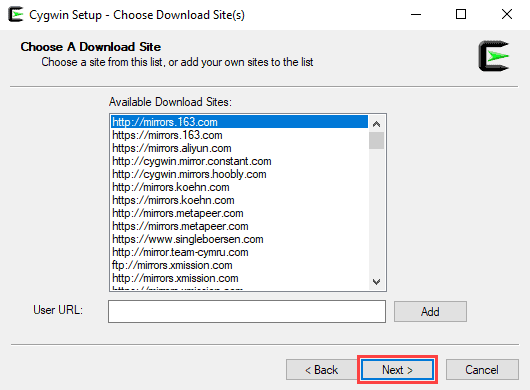Select http://mirror.team-cymru.com mirror

click(240, 252)
